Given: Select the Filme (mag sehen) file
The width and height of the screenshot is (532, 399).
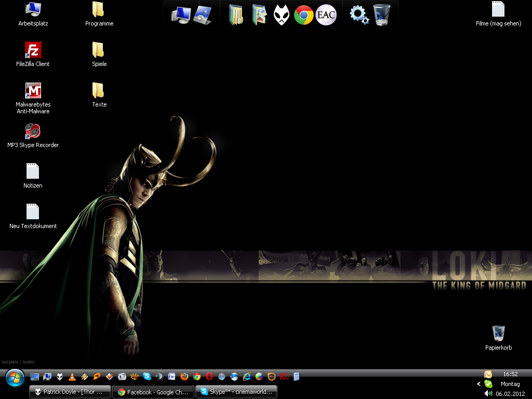Looking at the screenshot, I should [498, 14].
